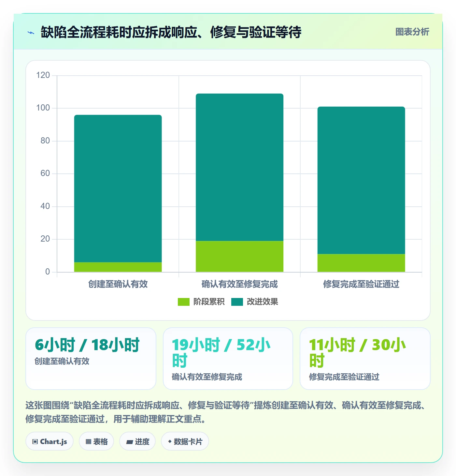Image resolution: width=456 pixels, height=476 pixels.
Task: Click the teal bar for 修复完成至验证通过
Action: (361, 180)
